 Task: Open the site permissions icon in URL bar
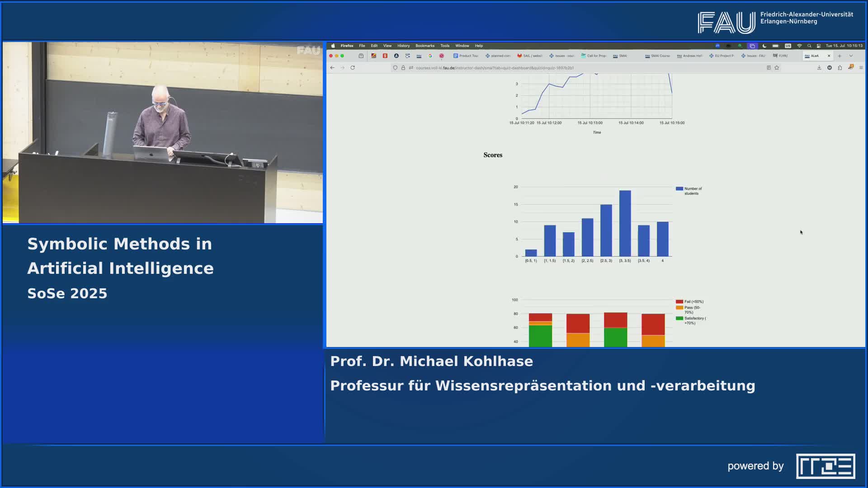point(411,68)
